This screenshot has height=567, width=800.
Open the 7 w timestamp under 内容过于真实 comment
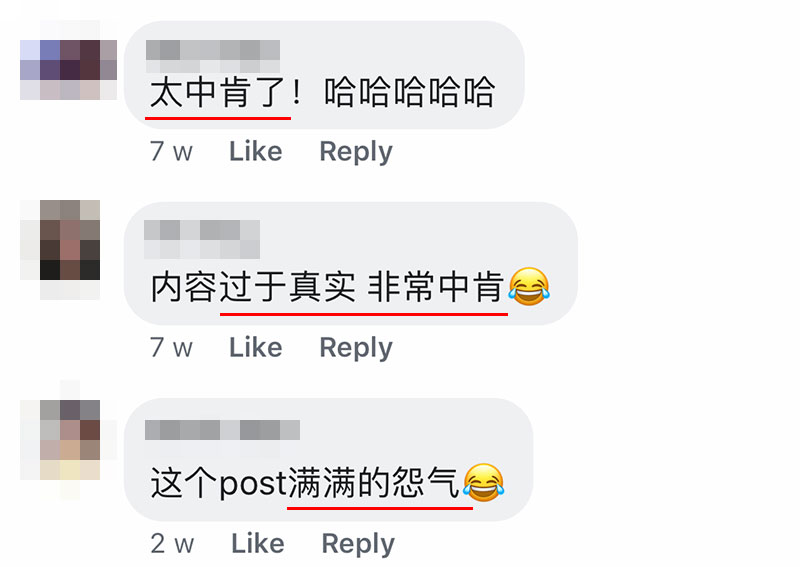point(171,348)
